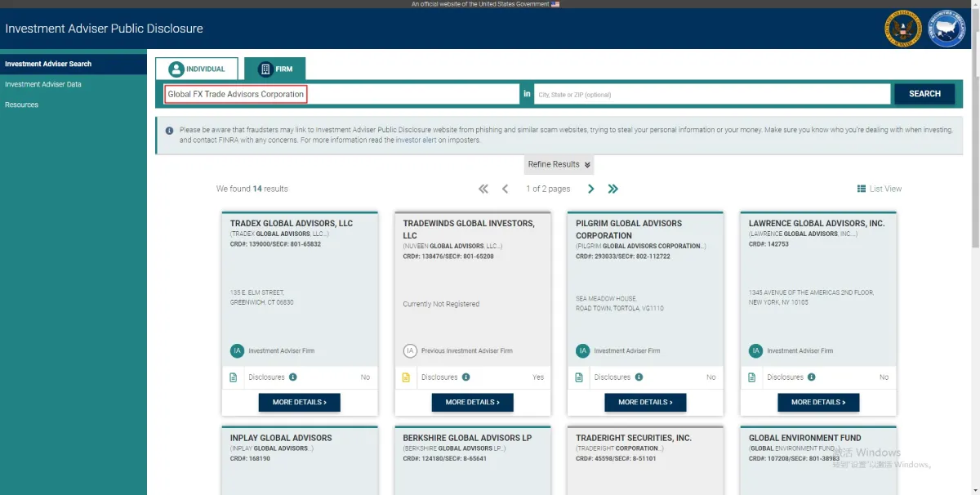The image size is (980, 495).
Task: Click IA badge on Tradewinds Global Investors card
Action: point(411,351)
